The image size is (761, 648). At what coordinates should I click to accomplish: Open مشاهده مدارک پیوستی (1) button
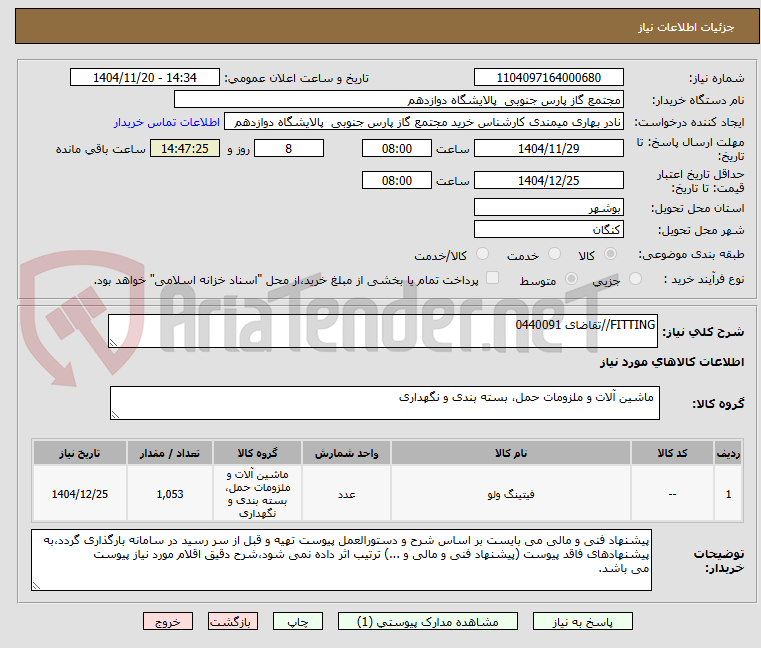click(428, 621)
